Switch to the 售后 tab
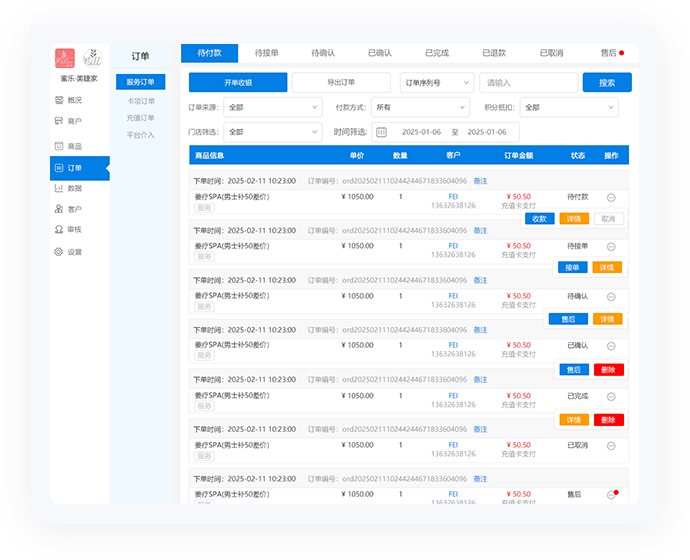This screenshot has width=690, height=560. coord(609,53)
